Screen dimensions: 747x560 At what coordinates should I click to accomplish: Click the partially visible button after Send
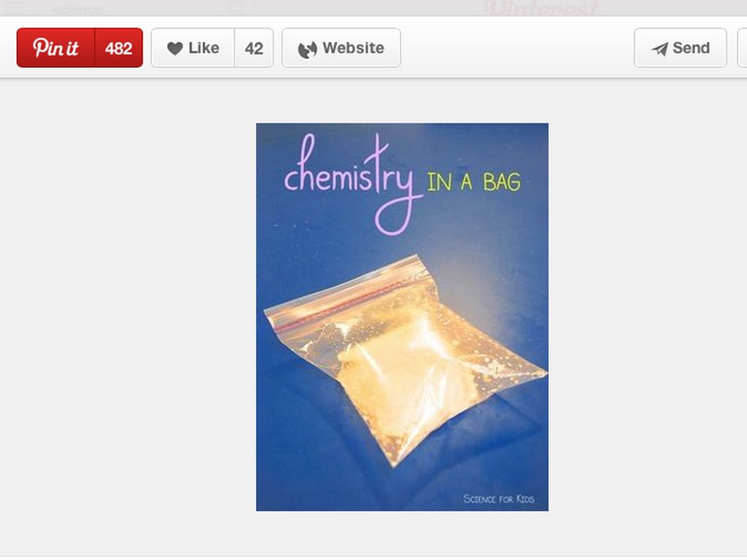(x=742, y=47)
